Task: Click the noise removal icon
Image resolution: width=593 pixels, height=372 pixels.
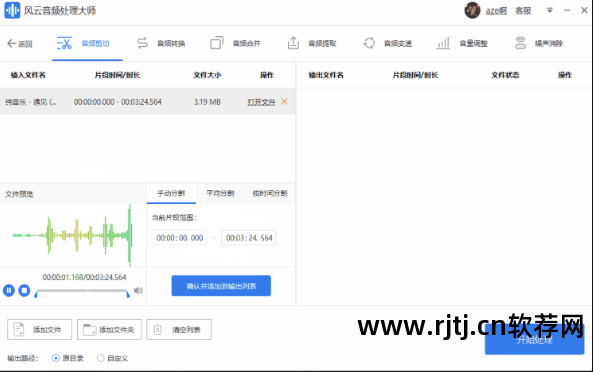Action: [520, 43]
